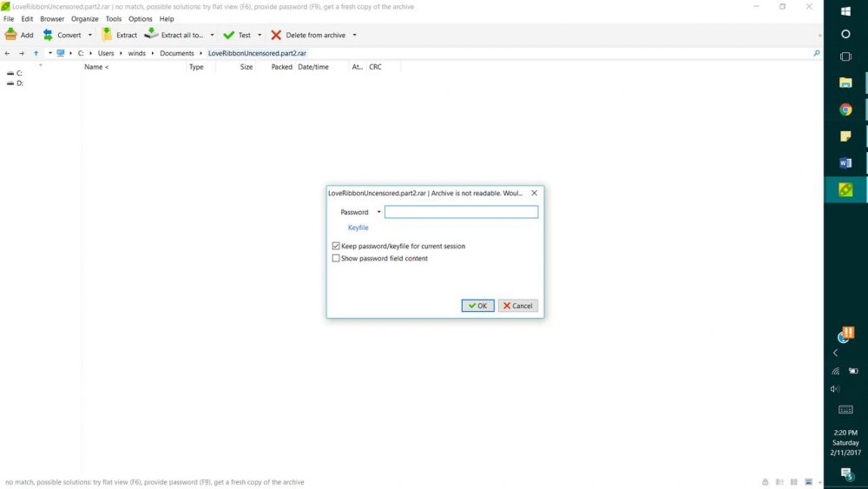Open Delete from archive dropdown arrow
Screen dimensions: 868x489
point(354,35)
